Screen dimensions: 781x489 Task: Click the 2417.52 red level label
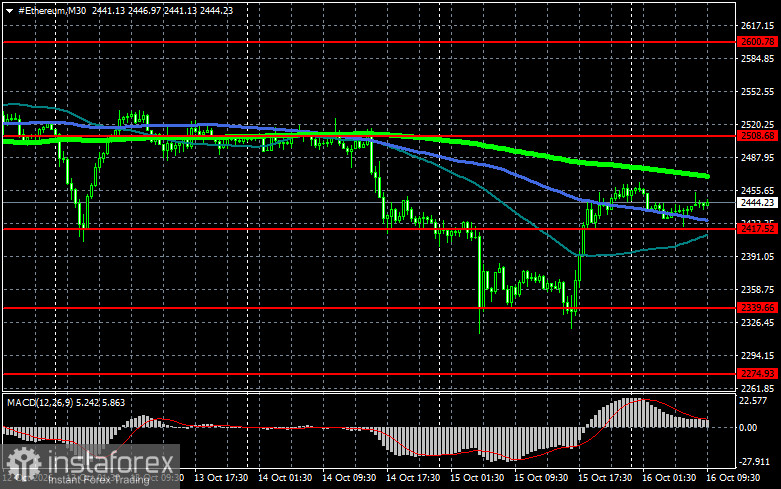point(758,229)
